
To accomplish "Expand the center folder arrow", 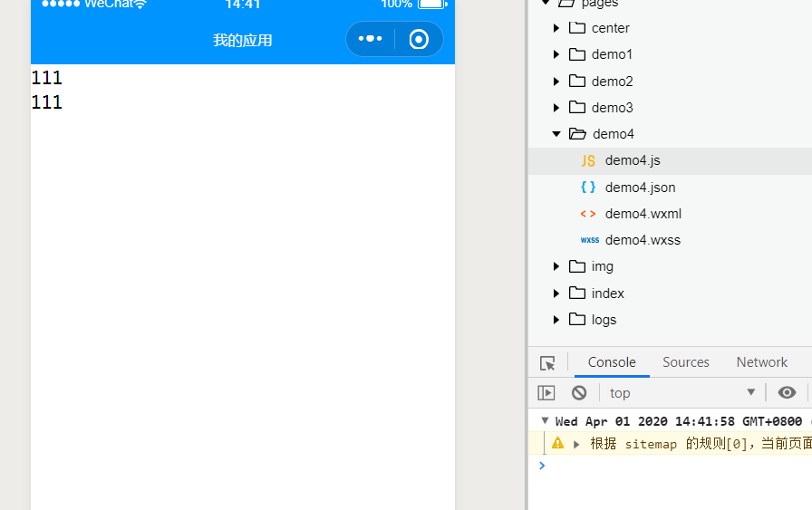I will 556,28.
